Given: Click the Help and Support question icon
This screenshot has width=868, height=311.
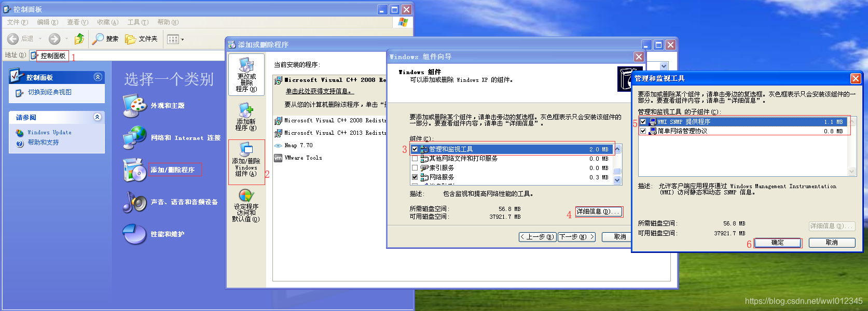Looking at the screenshot, I should click(x=20, y=143).
